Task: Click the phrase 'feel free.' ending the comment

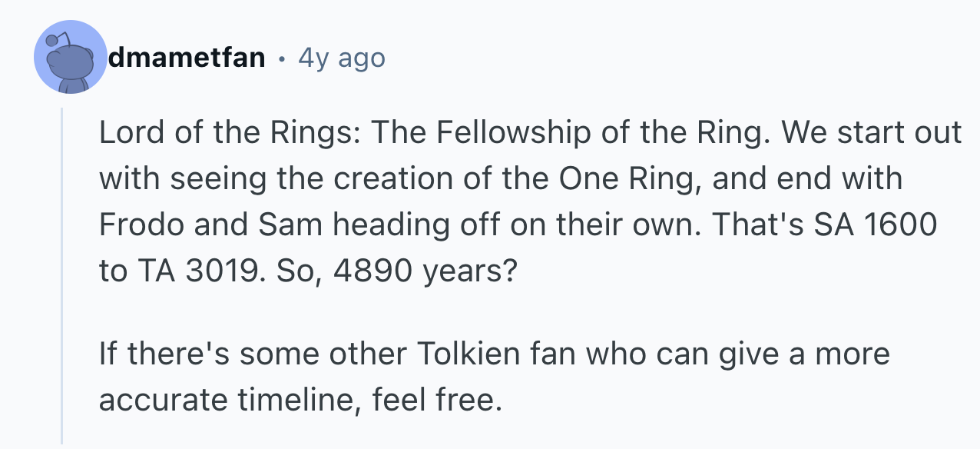Action: tap(437, 400)
